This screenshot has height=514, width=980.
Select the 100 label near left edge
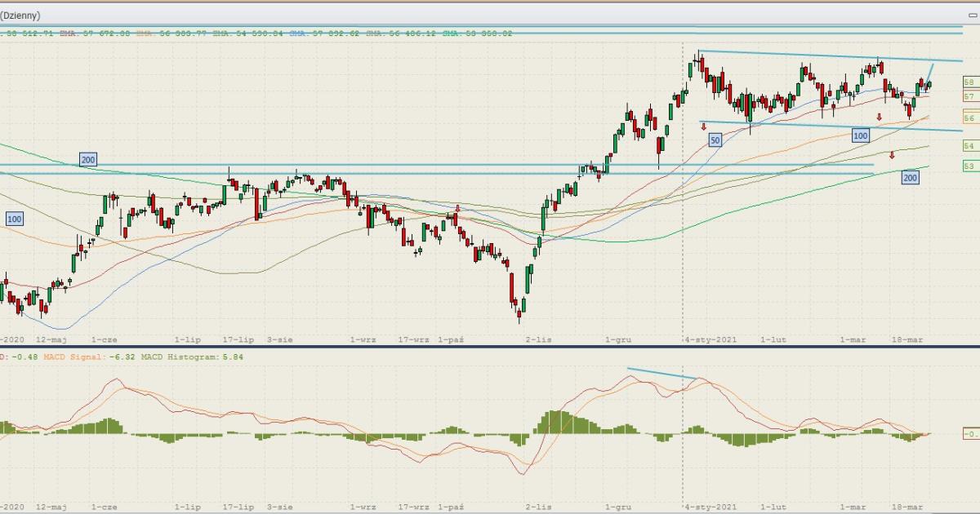15,219
